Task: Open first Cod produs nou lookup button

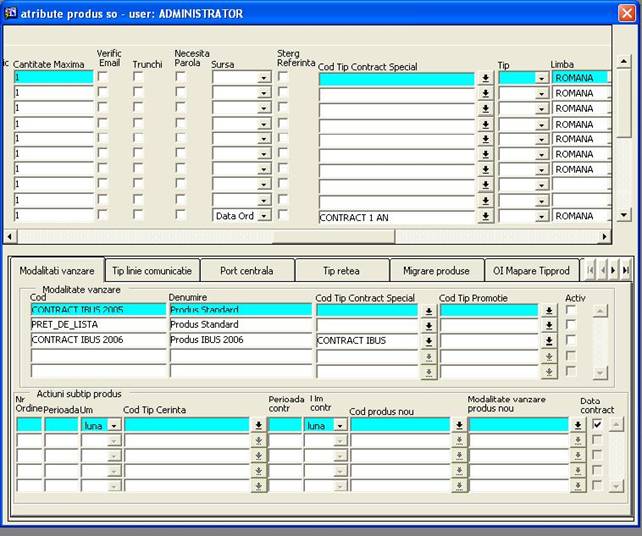Action: [458, 425]
